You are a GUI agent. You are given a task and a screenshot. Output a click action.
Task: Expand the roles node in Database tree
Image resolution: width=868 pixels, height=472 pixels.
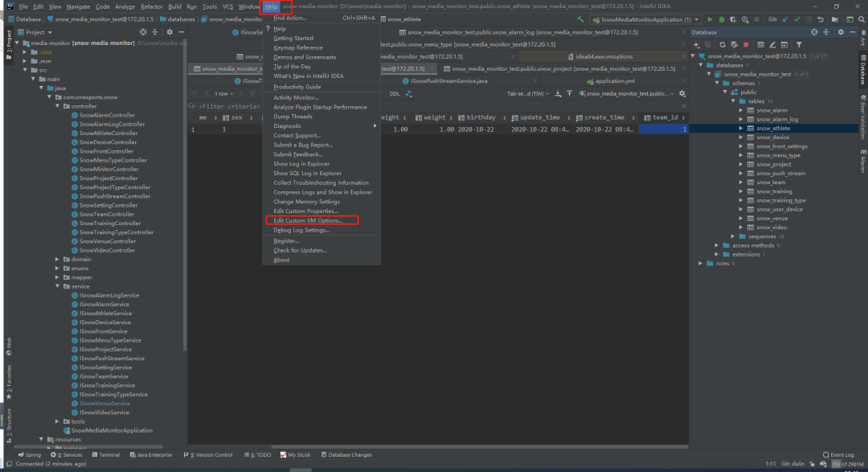[x=700, y=263]
